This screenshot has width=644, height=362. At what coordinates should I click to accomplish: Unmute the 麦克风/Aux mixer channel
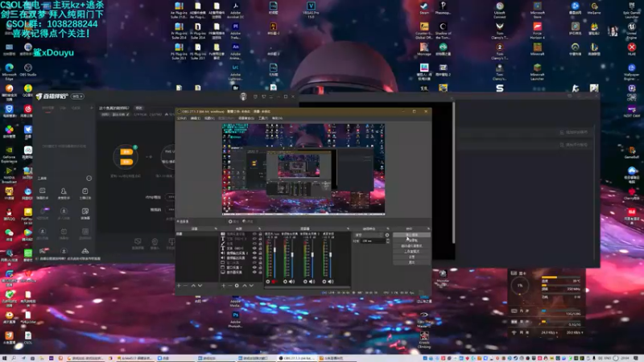point(274,282)
